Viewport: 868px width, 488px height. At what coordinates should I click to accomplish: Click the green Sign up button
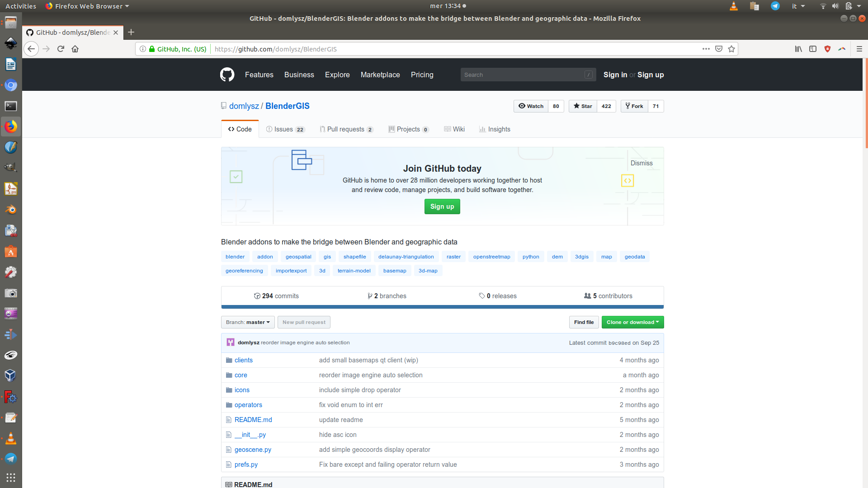(442, 206)
